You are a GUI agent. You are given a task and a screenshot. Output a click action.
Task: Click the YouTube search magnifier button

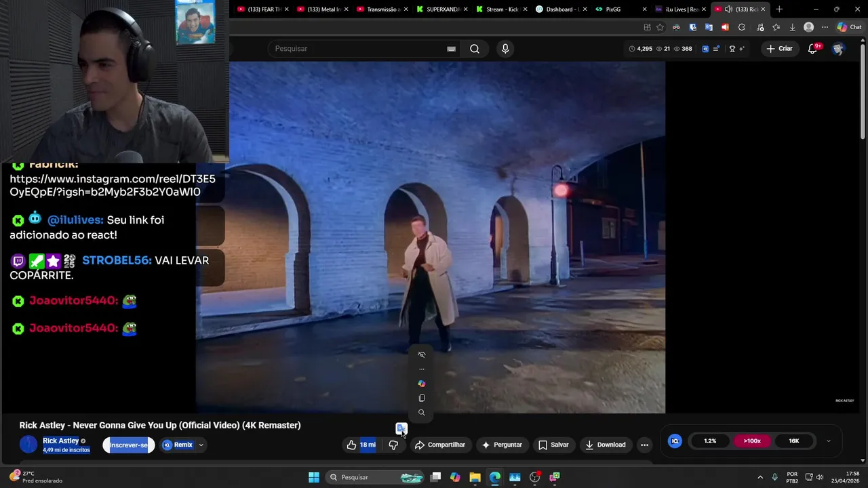[475, 49]
